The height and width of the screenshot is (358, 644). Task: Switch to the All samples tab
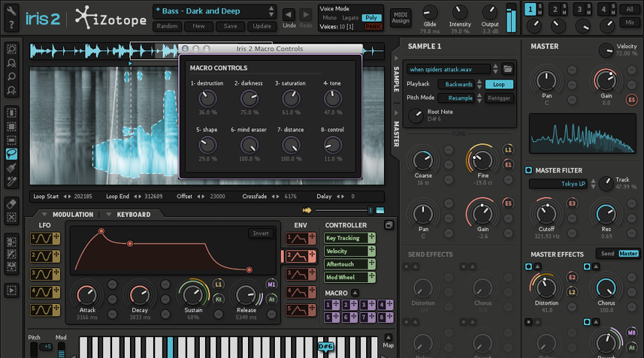point(629,9)
